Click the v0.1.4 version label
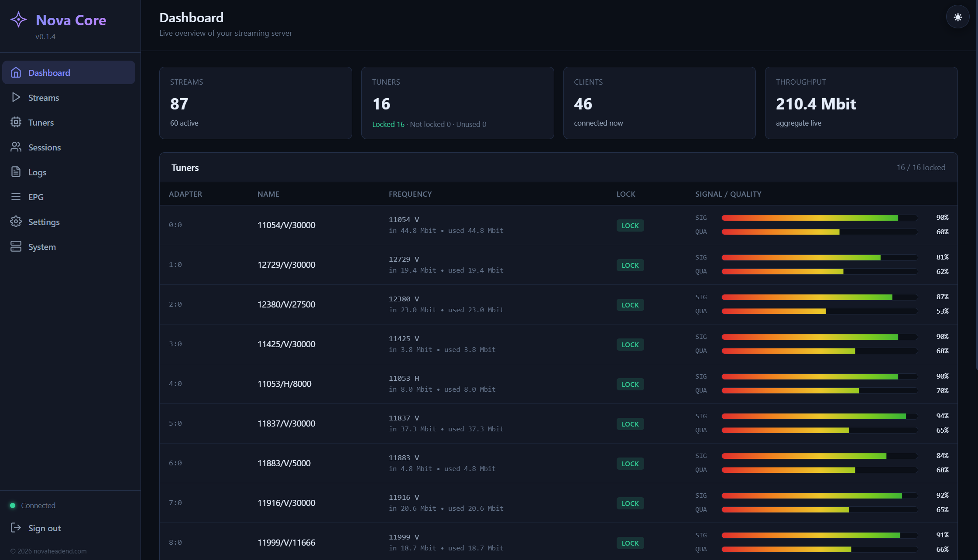The width and height of the screenshot is (978, 560). pyautogui.click(x=45, y=37)
